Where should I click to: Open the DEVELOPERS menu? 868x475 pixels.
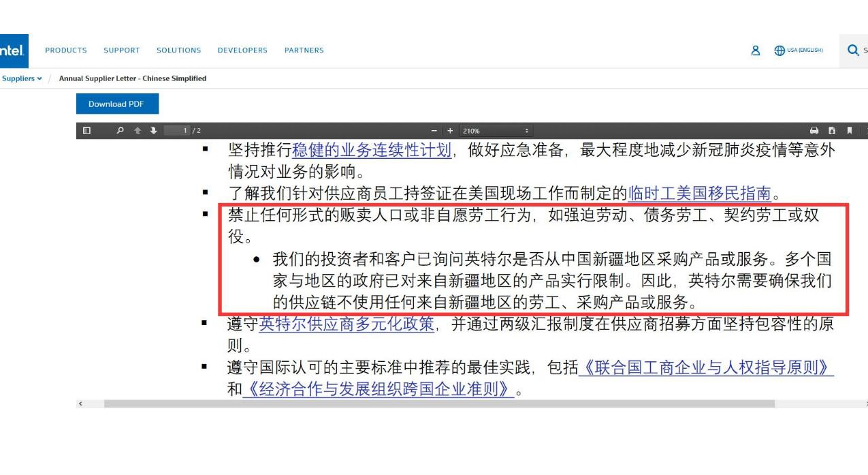point(242,50)
